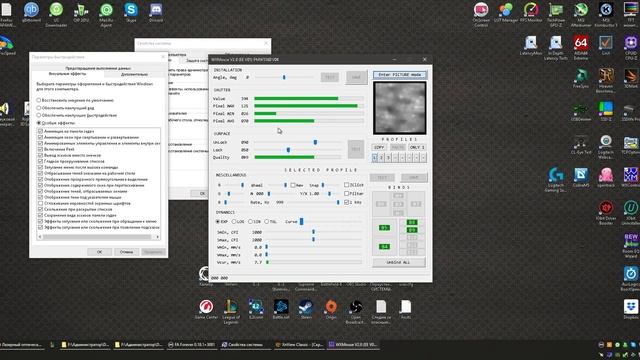
Task: Click the green B4 bind cell
Action: click(384, 247)
